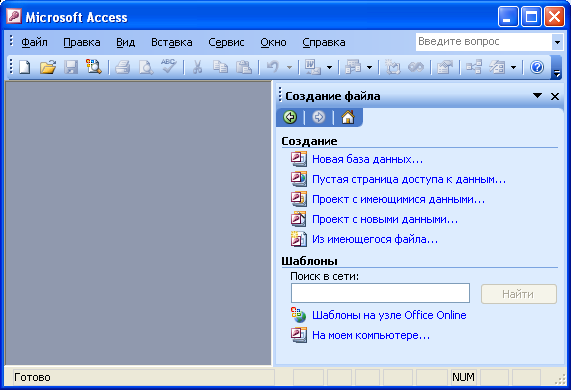Click the Undo arrow icon

tap(273, 67)
